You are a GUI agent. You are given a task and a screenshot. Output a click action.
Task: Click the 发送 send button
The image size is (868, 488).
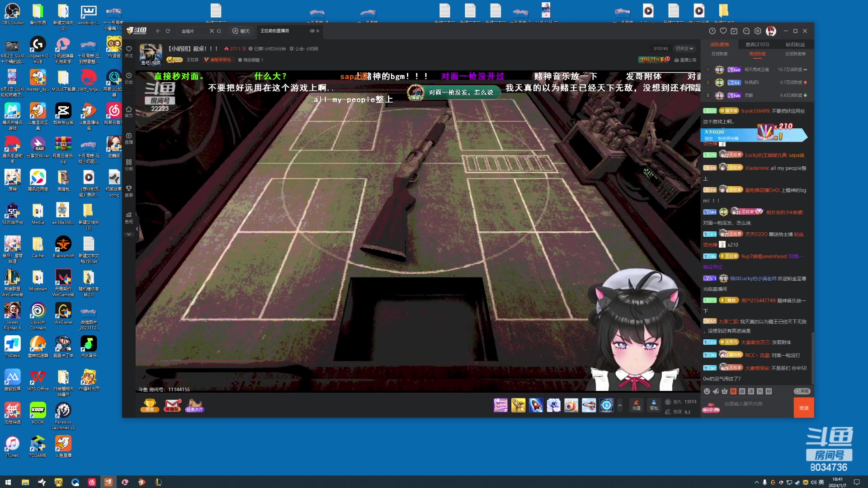[804, 408]
